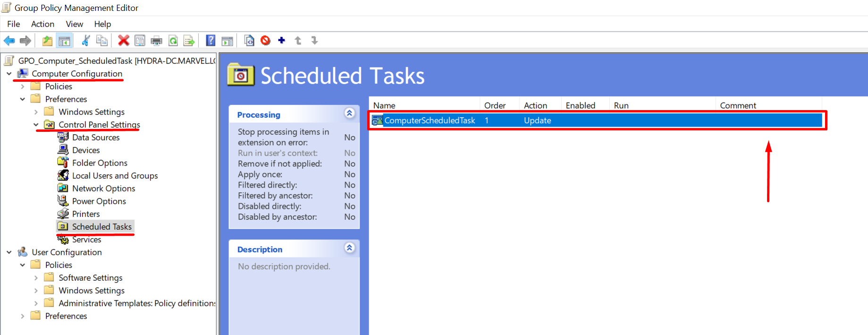Screen dimensions: 868x335
Task: Collapse the Description panel
Action: coord(349,248)
